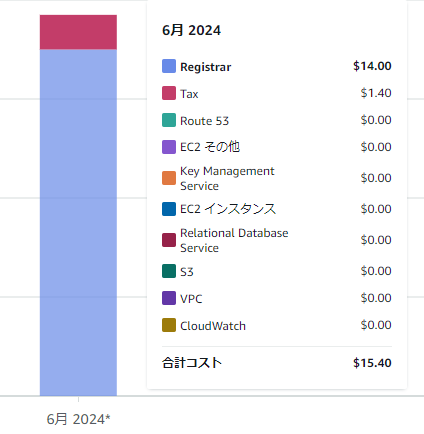This screenshot has width=424, height=434.
Task: Click the 6月 2024* axis label
Action: pos(78,419)
